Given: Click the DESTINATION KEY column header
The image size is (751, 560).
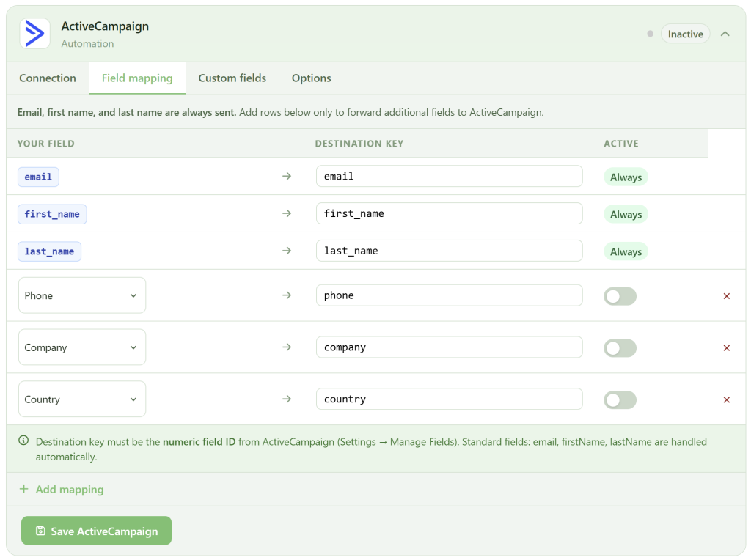Looking at the screenshot, I should 359,144.
